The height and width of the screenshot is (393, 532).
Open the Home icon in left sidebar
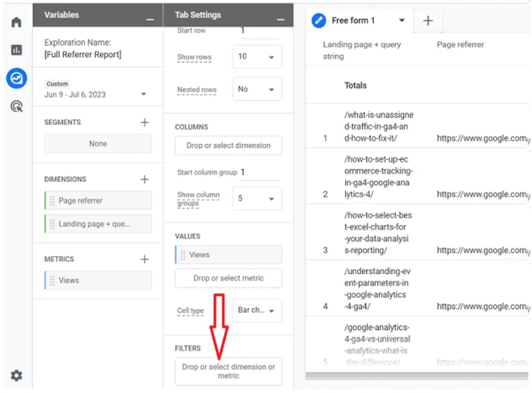tap(16, 22)
